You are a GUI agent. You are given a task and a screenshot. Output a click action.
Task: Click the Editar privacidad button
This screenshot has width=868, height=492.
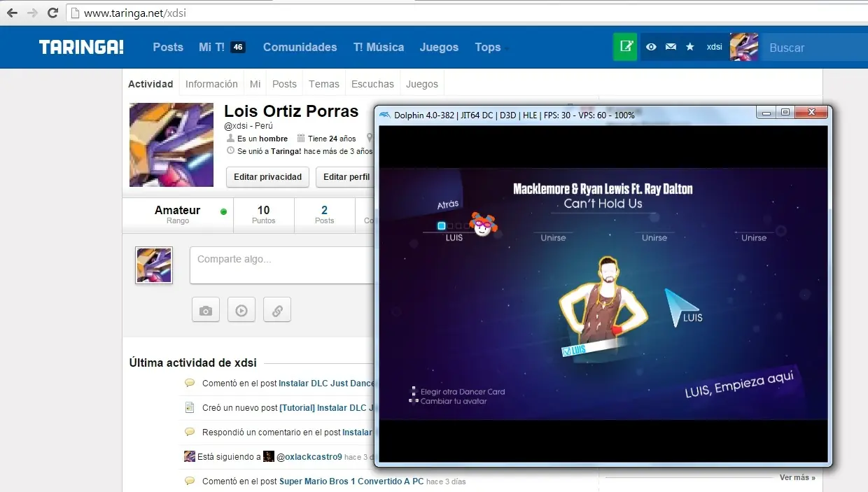point(267,177)
